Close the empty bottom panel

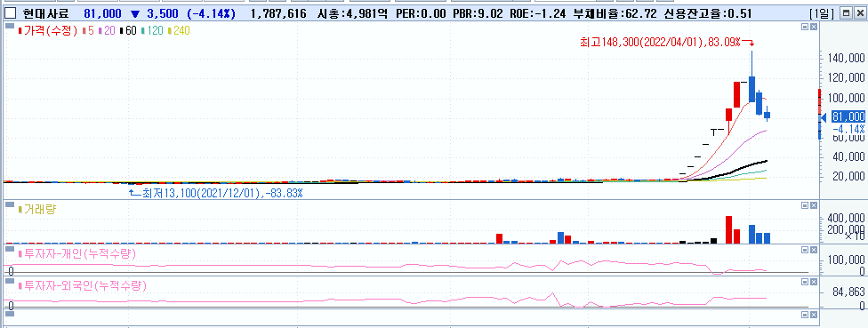(813, 314)
